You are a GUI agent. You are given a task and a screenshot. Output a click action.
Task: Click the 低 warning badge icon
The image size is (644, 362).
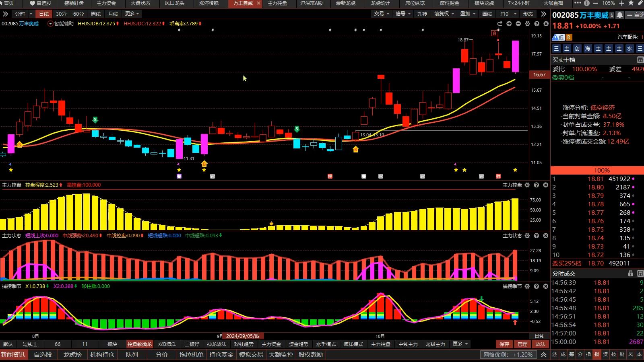tap(558, 37)
